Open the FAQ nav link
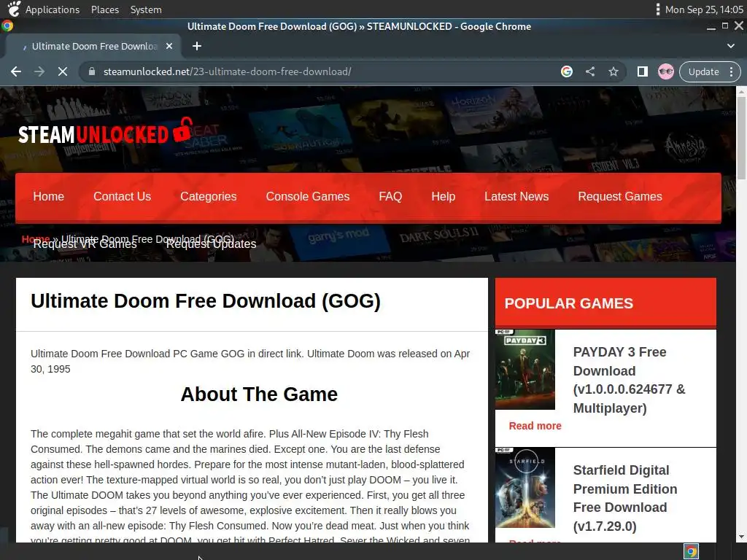This screenshot has width=747, height=560. (390, 196)
